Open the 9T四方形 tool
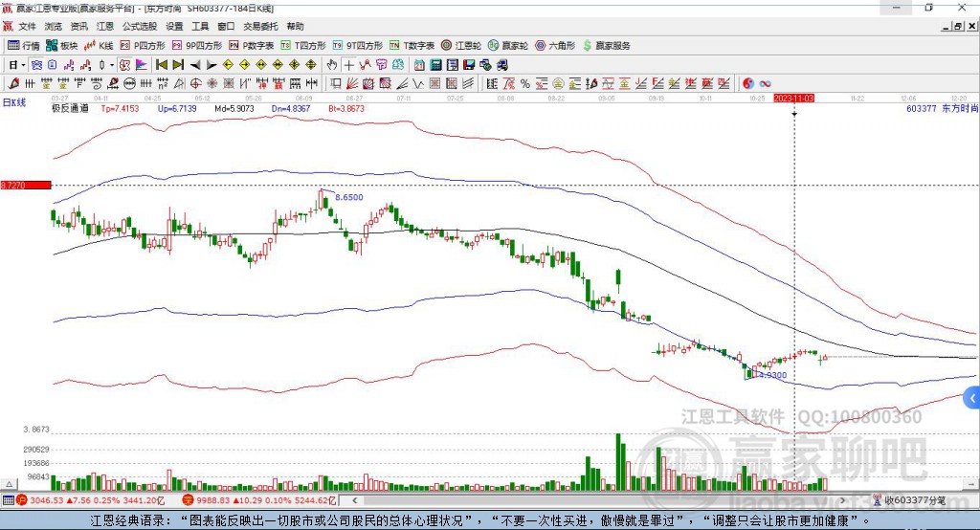Image resolution: width=980 pixels, height=530 pixels. (358, 46)
